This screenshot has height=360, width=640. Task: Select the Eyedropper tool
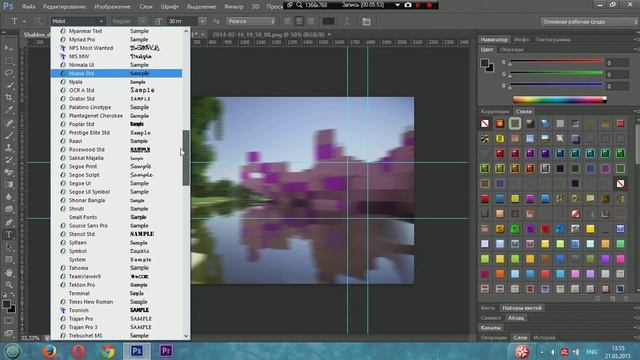(9, 110)
